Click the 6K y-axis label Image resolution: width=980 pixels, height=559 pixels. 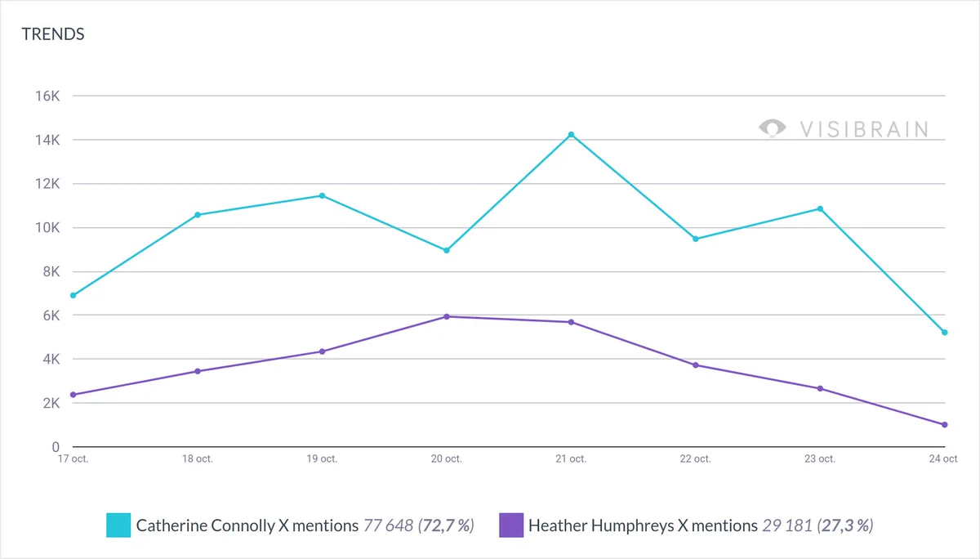[52, 315]
